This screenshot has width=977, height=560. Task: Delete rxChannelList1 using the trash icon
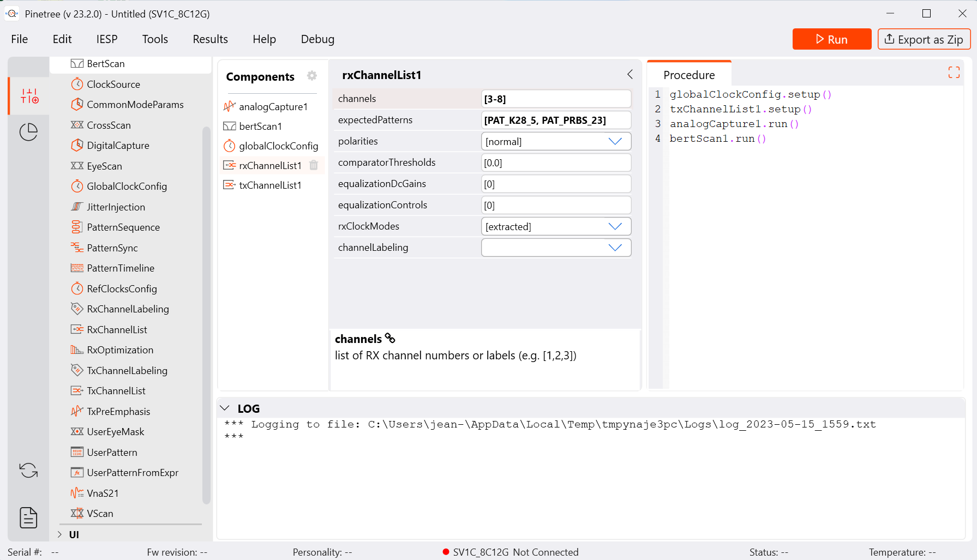314,165
